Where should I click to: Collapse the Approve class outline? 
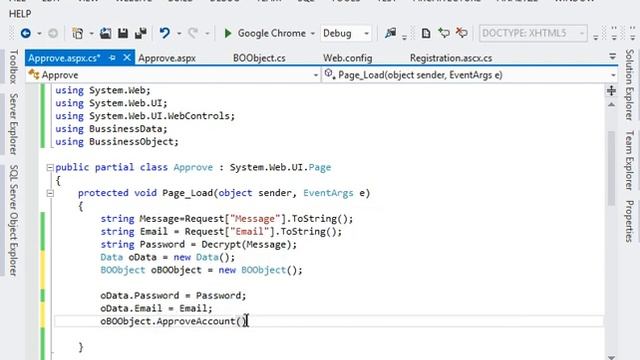[x=50, y=167]
